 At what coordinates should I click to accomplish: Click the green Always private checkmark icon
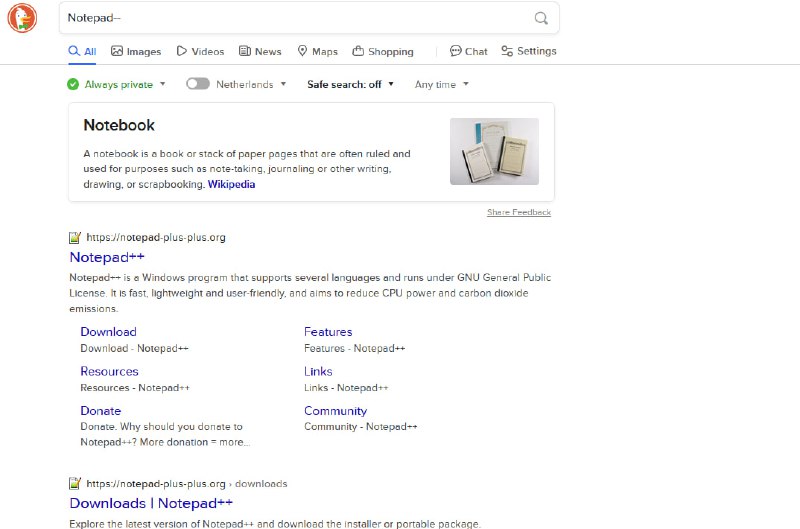[73, 85]
